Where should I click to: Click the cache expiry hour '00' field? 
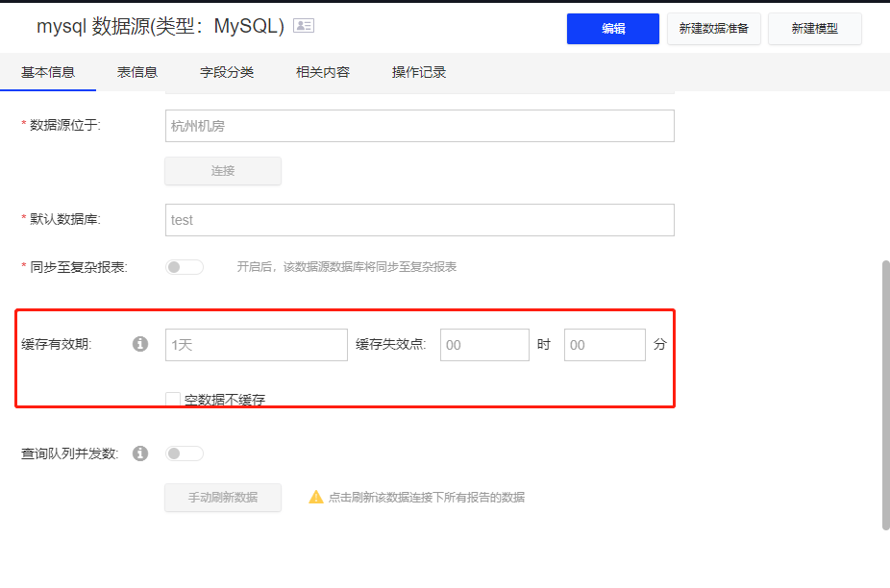tap(484, 344)
